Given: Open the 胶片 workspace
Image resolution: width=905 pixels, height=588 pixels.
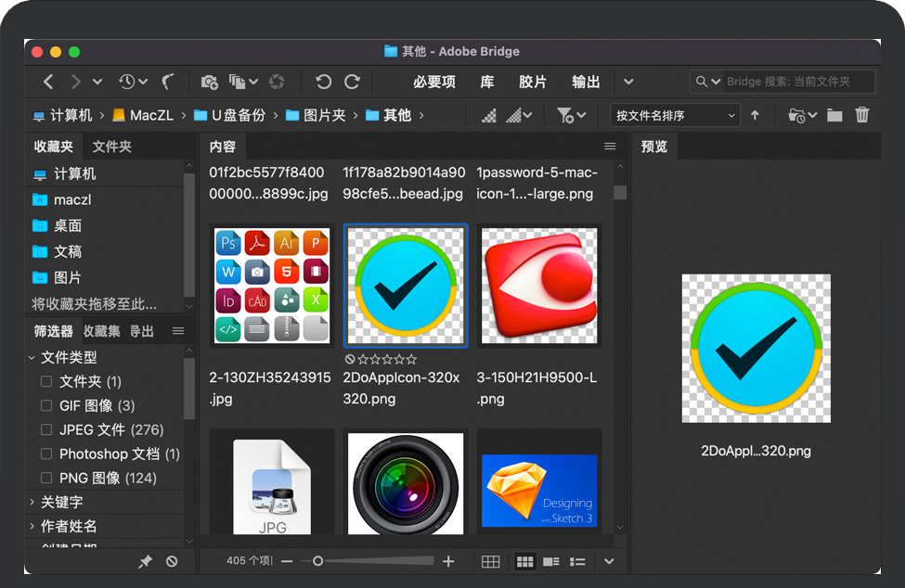Looking at the screenshot, I should pos(533,82).
